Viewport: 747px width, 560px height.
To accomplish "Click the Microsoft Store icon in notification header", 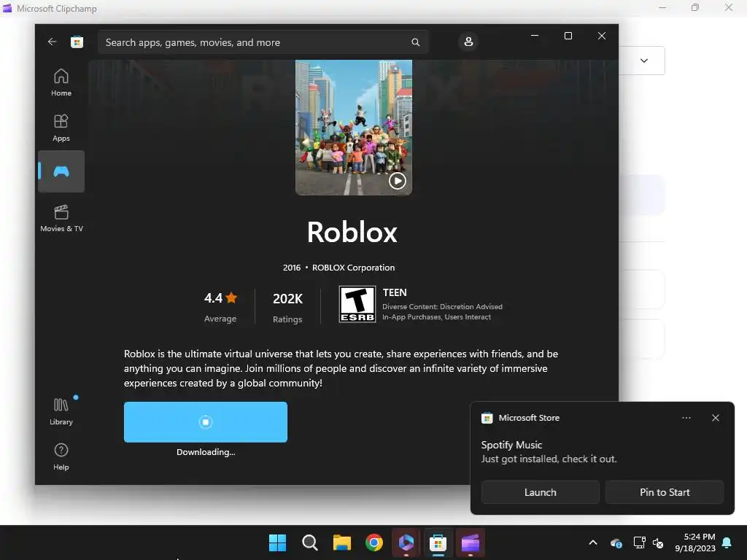I will pos(487,418).
